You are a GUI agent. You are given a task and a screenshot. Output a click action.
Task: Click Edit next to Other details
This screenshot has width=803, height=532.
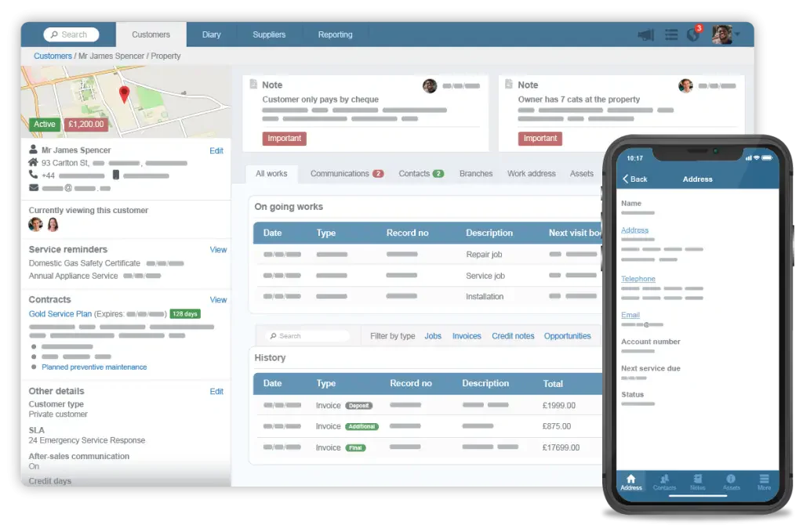(x=216, y=391)
